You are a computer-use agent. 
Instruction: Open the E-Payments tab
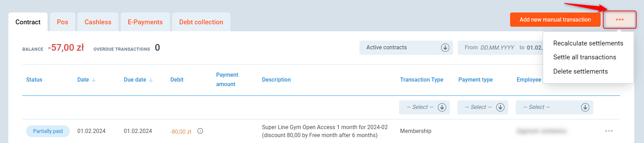click(x=145, y=22)
